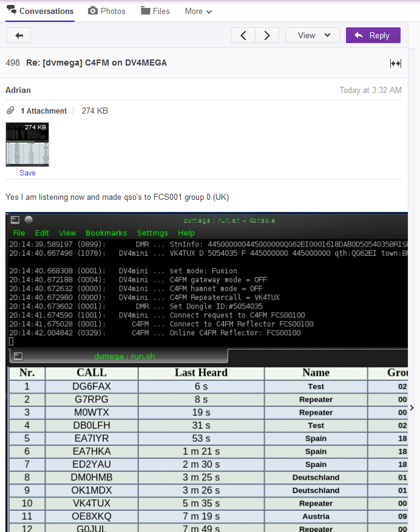Image resolution: width=420 pixels, height=532 pixels.
Task: Open the 274 KB attachment thumbnail
Action: 27,145
